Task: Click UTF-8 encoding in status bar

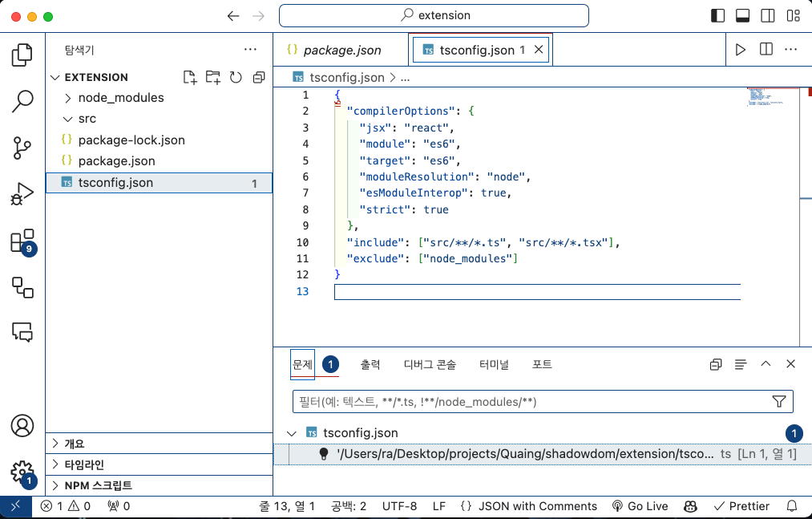Action: pyautogui.click(x=399, y=506)
